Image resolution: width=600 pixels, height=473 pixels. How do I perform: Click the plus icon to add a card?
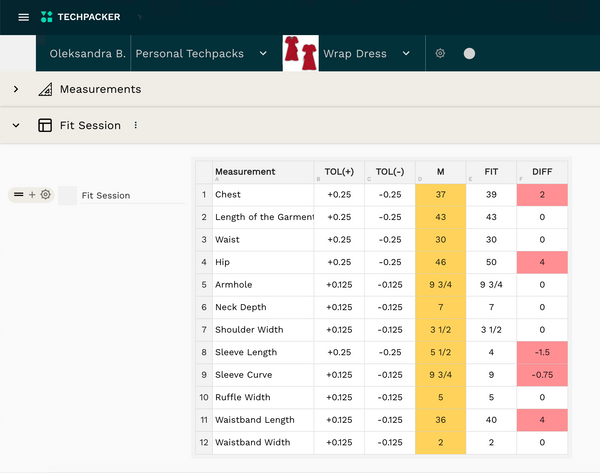click(x=31, y=195)
